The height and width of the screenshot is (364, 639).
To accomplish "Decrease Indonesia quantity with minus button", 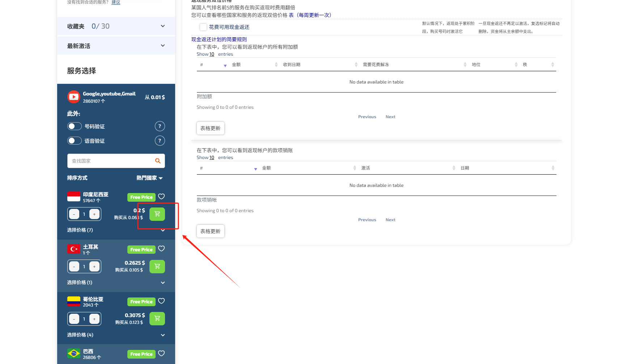I will (74, 214).
